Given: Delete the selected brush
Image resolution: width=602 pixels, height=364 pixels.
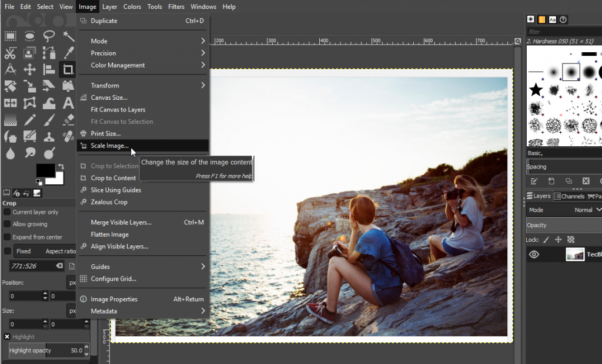Looking at the screenshot, I should tap(586, 181).
